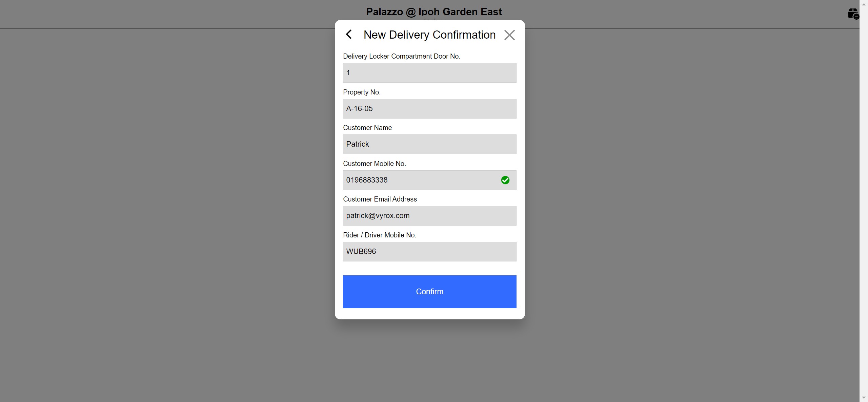Viewport: 868px width, 402px height.
Task: Expand the New Delivery Confirmation back navigation
Action: tap(349, 34)
